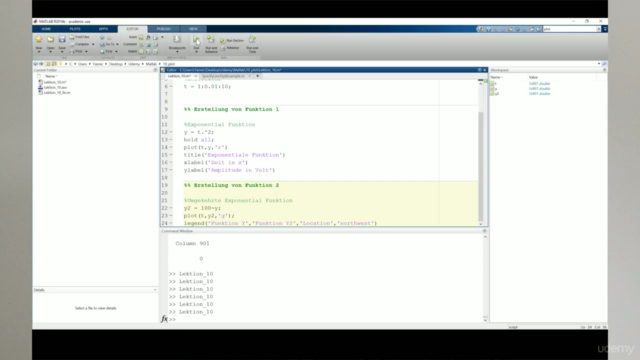Click the fx insert function icon
The height and width of the screenshot is (360, 640).
coord(148,37)
